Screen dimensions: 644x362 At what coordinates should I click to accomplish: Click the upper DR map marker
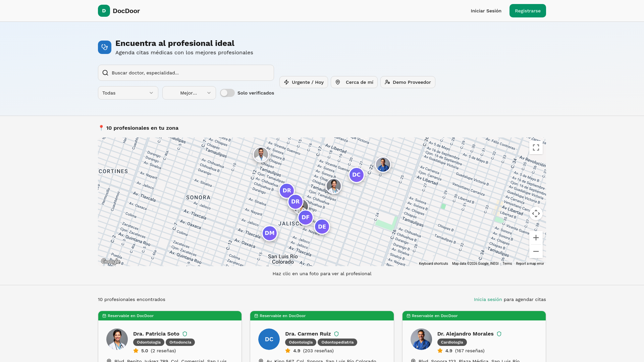point(287,190)
